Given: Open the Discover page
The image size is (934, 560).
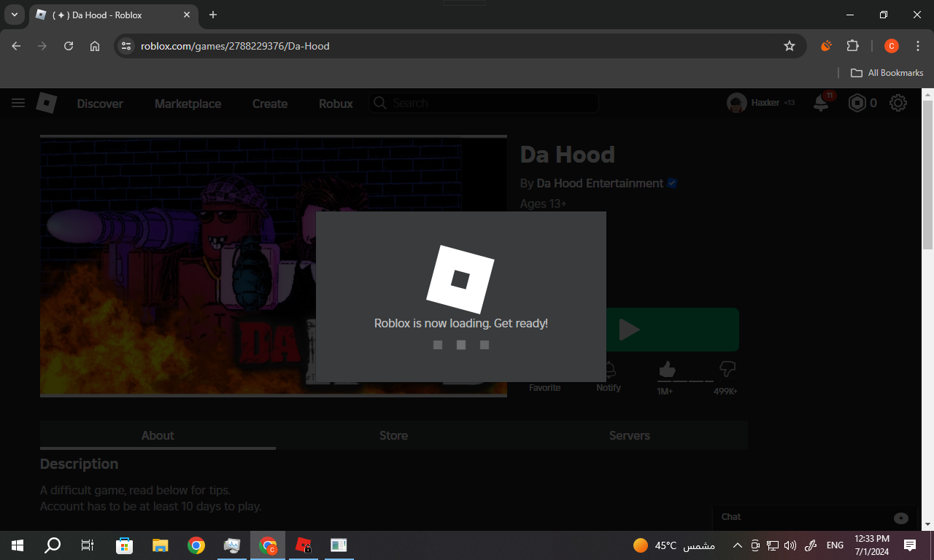Looking at the screenshot, I should tap(100, 104).
